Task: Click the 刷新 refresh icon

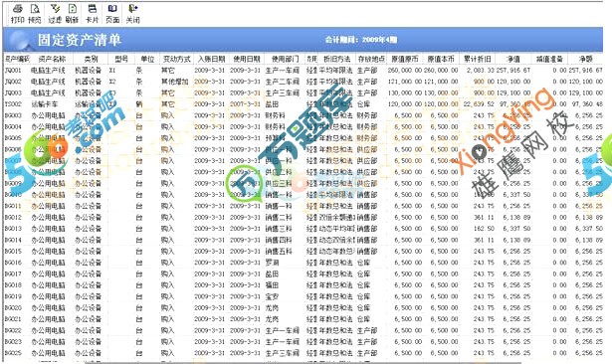Action: 73,14
